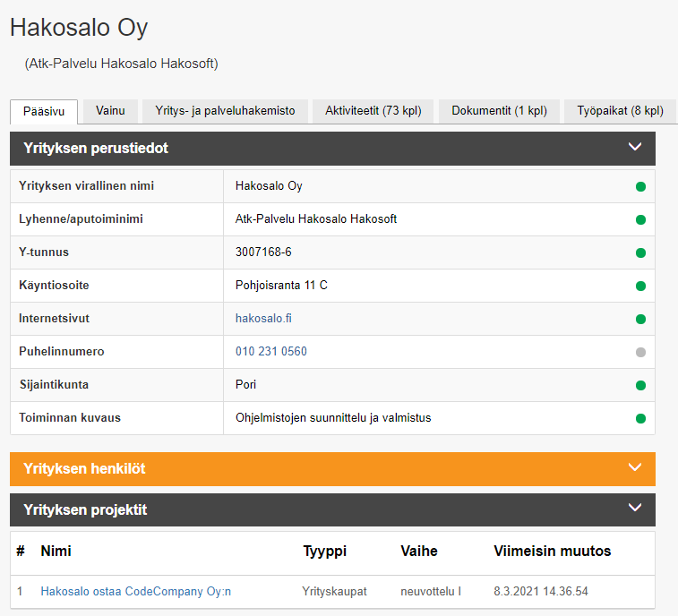This screenshot has width=678, height=616.
Task: Click the Yrityksen projektit header title
Action: tap(85, 510)
